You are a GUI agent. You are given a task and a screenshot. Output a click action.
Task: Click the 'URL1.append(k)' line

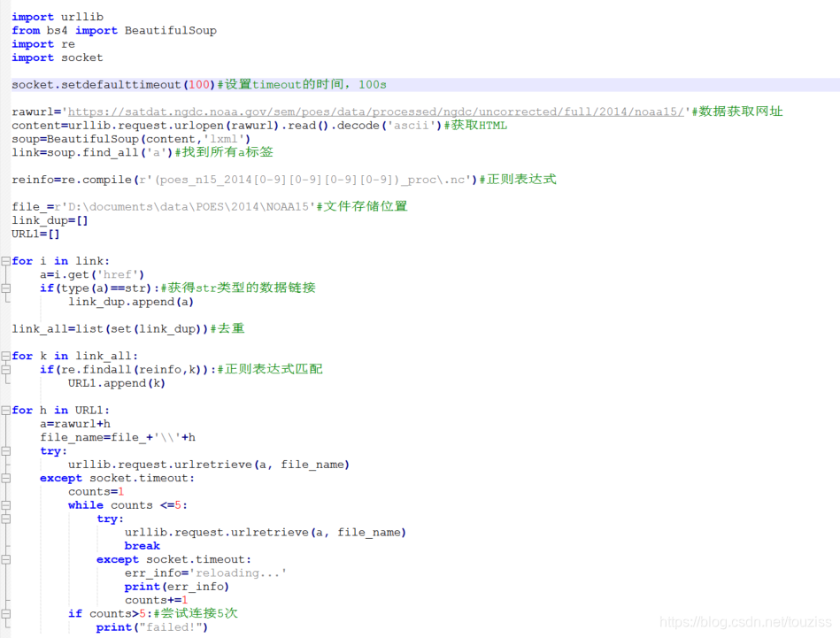click(117, 383)
